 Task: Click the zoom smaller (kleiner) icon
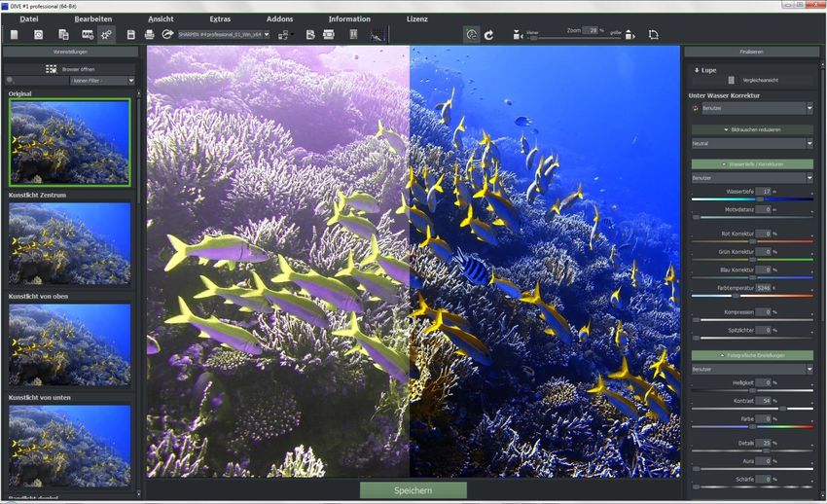tap(516, 35)
